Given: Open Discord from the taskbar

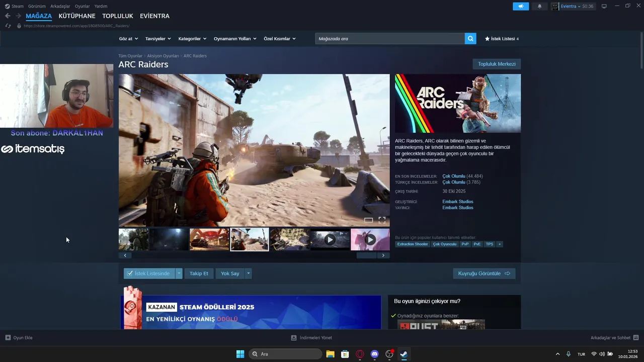Looking at the screenshot, I should [x=374, y=354].
